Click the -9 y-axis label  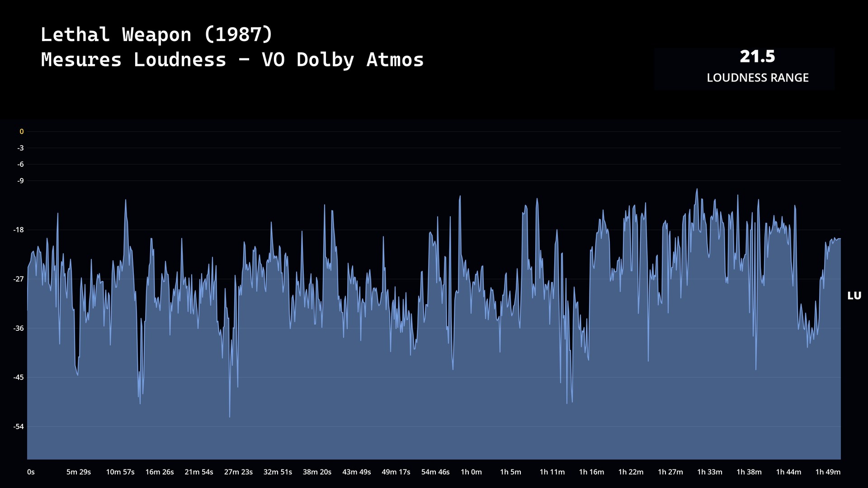(x=20, y=181)
